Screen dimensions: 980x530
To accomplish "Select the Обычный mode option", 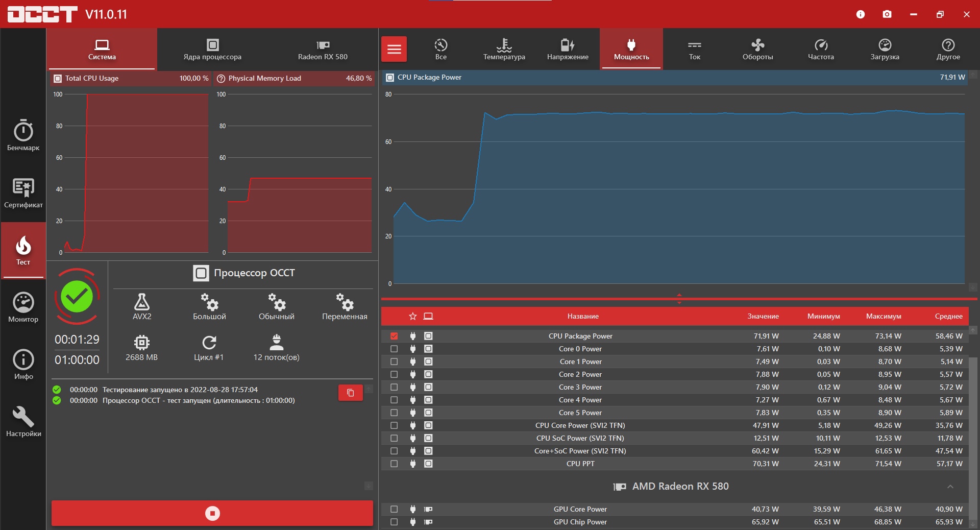I will [277, 306].
